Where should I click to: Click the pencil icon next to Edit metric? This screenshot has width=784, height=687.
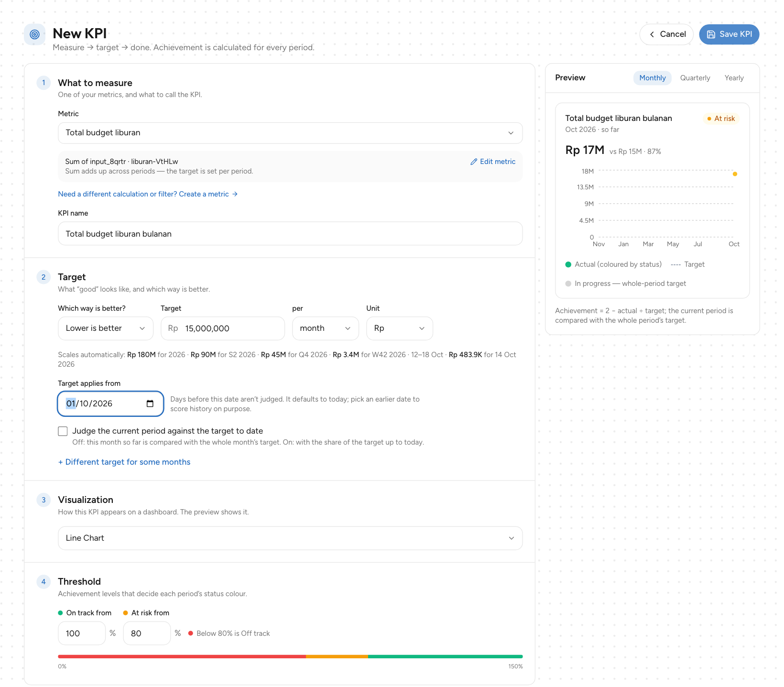click(x=474, y=162)
